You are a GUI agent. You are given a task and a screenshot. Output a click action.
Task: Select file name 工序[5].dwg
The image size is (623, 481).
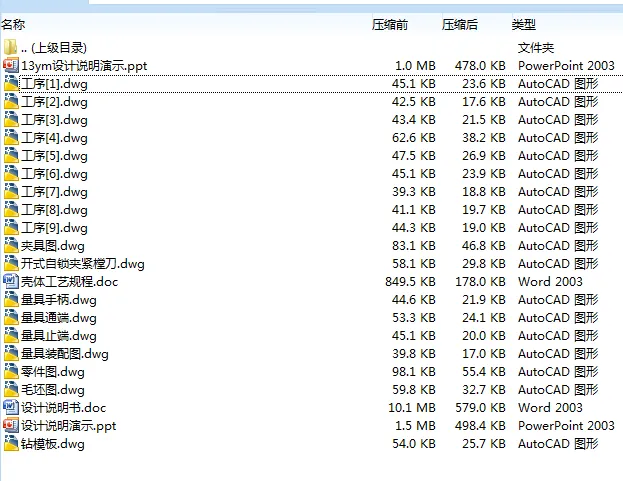(54, 156)
